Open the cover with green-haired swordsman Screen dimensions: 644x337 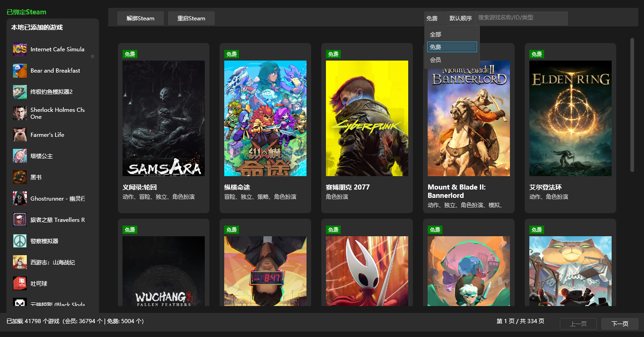pyautogui.click(x=469, y=271)
